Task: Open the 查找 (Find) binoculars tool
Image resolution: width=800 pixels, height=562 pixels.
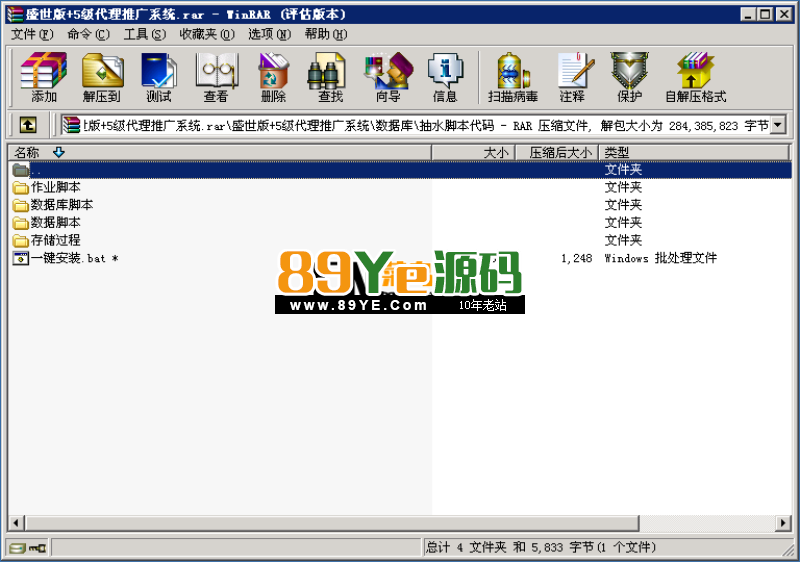Action: [330, 78]
